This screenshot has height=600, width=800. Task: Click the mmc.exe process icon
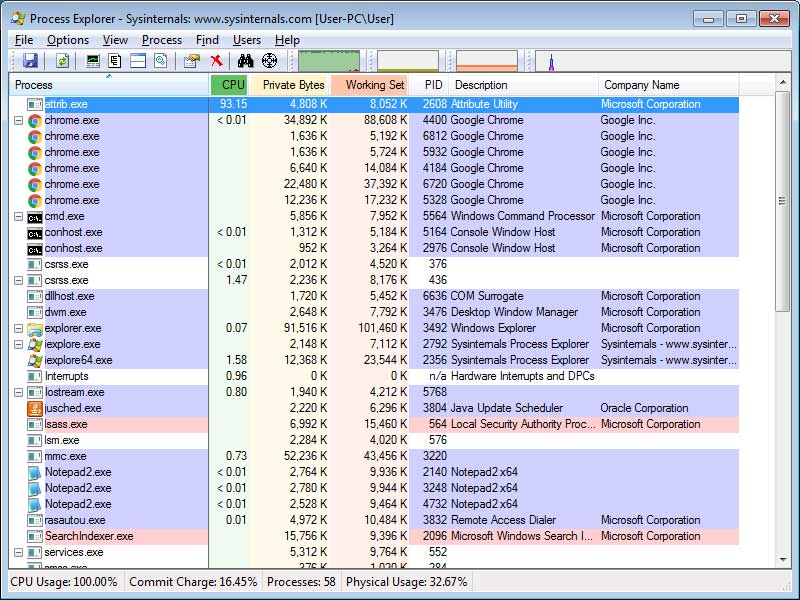(x=35, y=456)
